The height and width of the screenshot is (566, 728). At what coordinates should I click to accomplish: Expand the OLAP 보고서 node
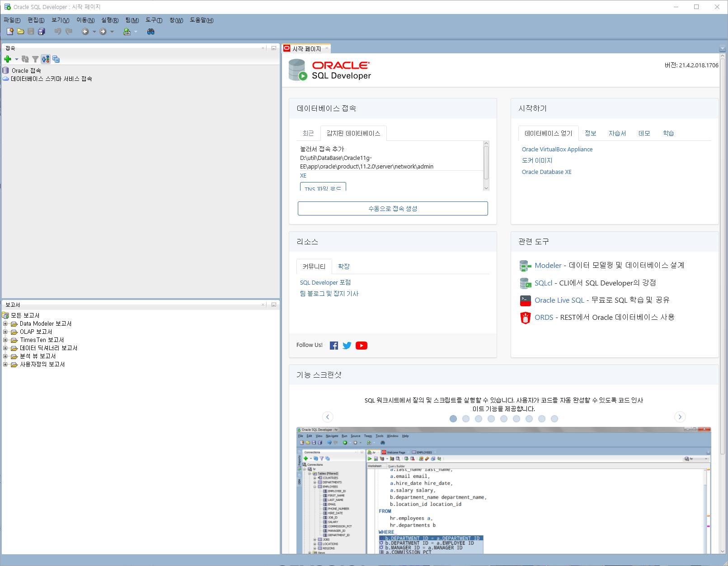5,332
